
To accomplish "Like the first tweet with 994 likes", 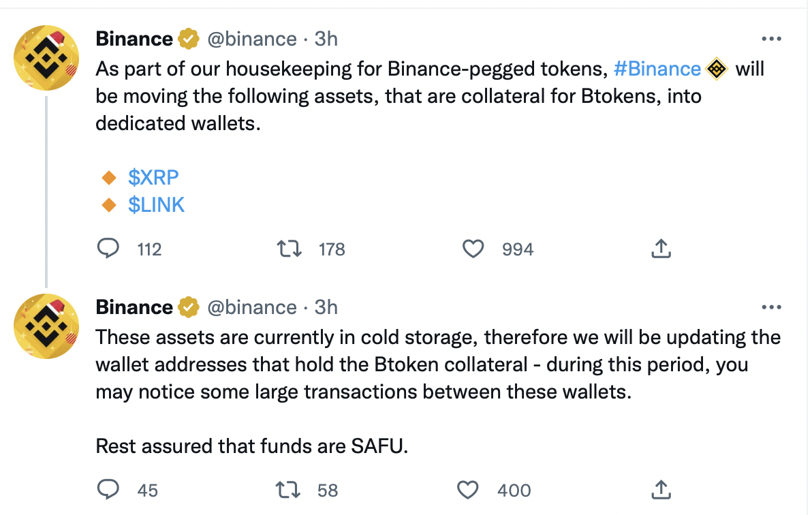I will [473, 249].
